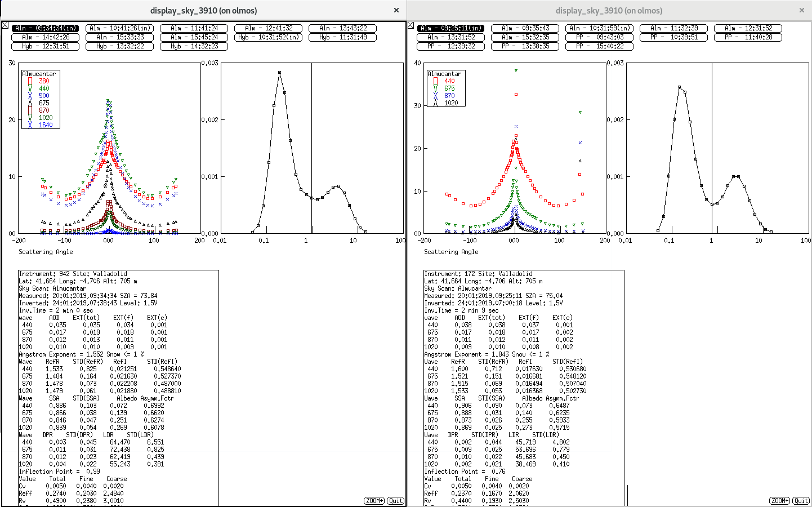Select the Hyb - 10:31:52(in) scan
This screenshot has height=507, width=812.
click(268, 37)
